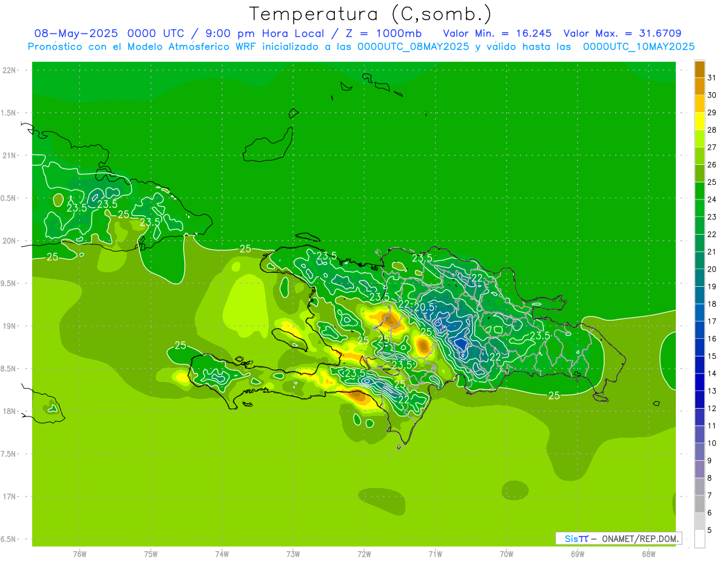
Task: Click the legend value label 5
Action: click(710, 530)
